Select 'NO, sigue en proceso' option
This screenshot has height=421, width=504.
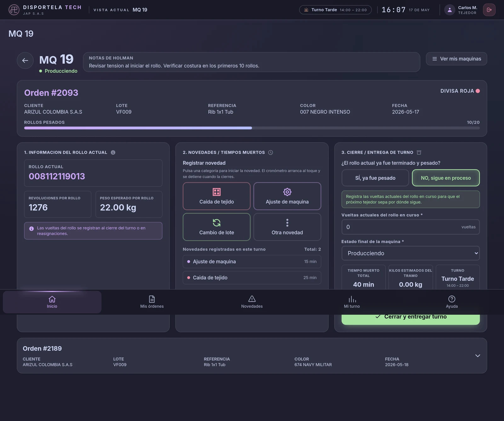[x=446, y=178]
